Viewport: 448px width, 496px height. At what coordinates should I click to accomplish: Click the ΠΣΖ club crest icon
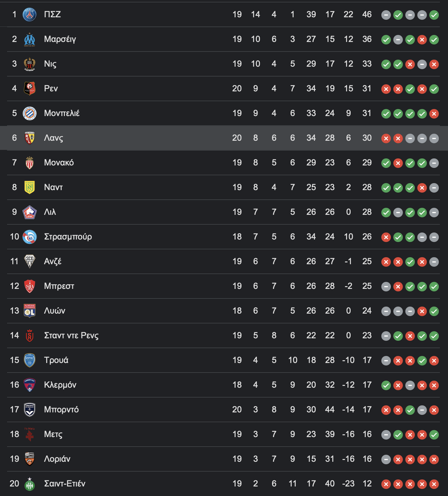(29, 15)
